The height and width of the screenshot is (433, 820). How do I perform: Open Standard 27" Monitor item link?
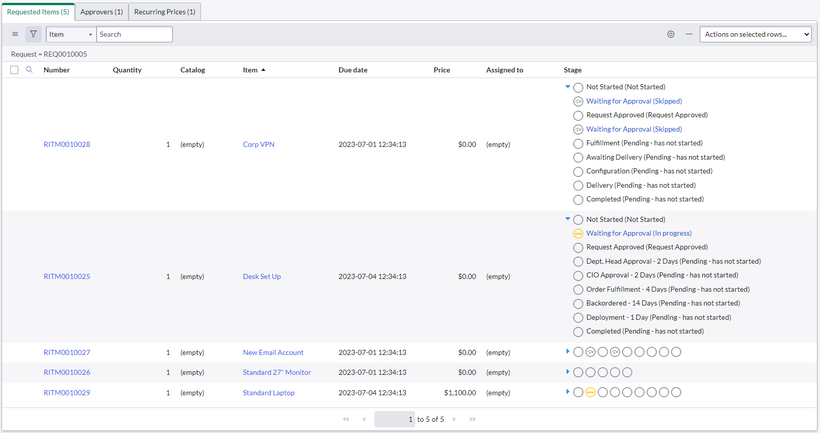[277, 372]
